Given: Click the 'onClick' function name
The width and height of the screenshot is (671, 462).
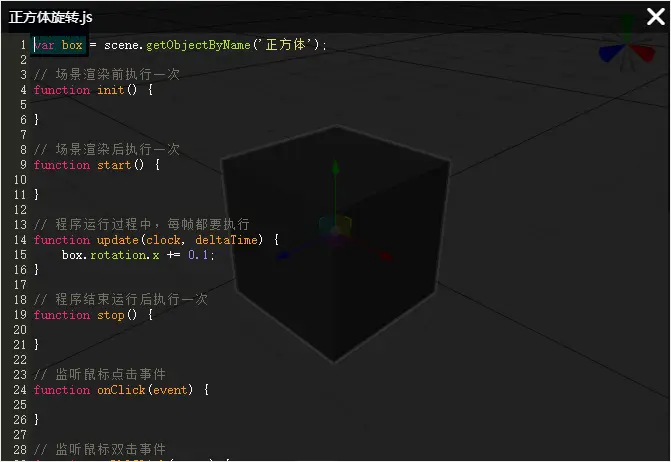Looking at the screenshot, I should tap(120, 390).
